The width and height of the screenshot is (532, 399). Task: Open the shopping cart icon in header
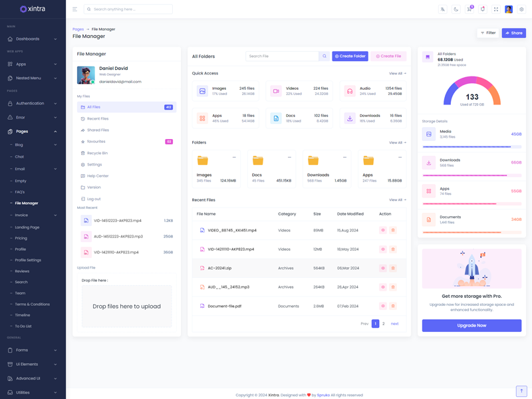(469, 9)
